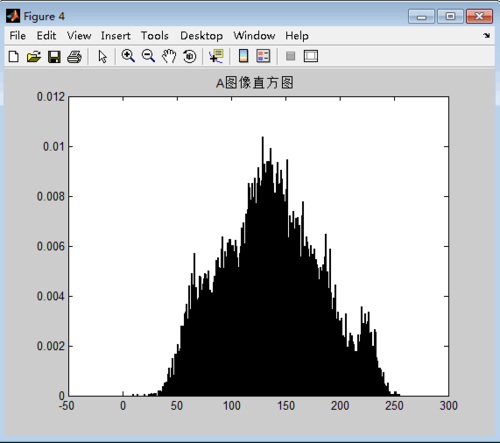The width and height of the screenshot is (500, 443).
Task: Open file with folder icon
Action: 34,56
